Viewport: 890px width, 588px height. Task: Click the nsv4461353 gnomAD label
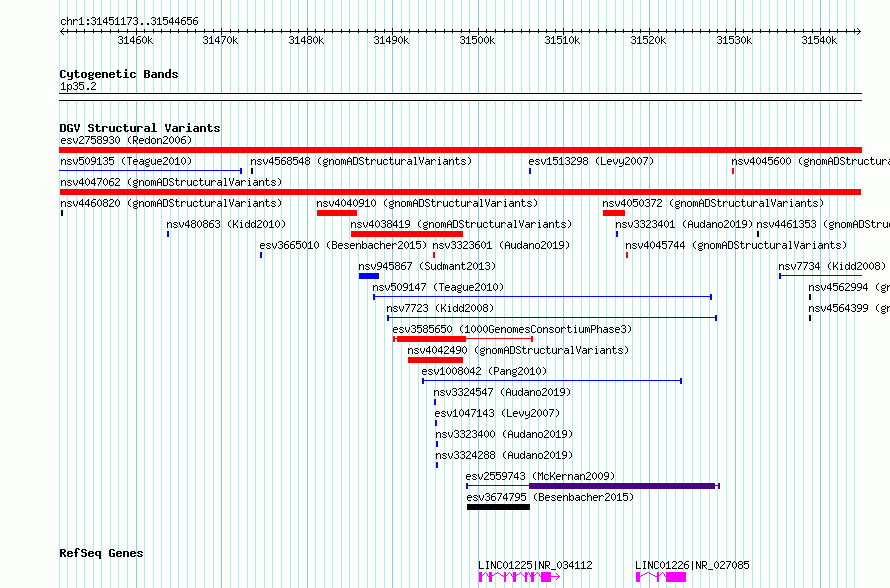(x=822, y=224)
